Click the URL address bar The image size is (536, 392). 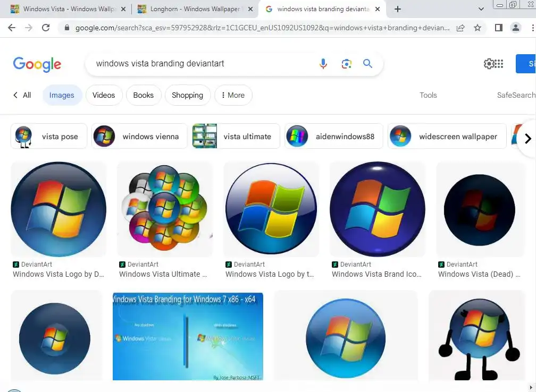tap(262, 28)
